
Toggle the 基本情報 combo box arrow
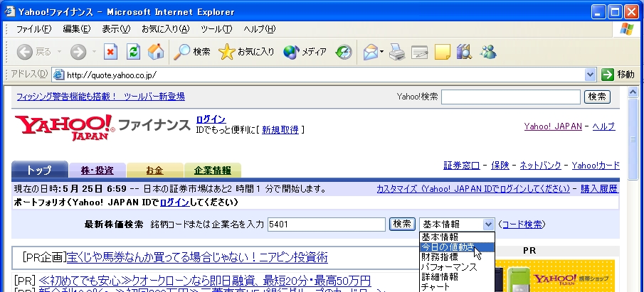488,225
